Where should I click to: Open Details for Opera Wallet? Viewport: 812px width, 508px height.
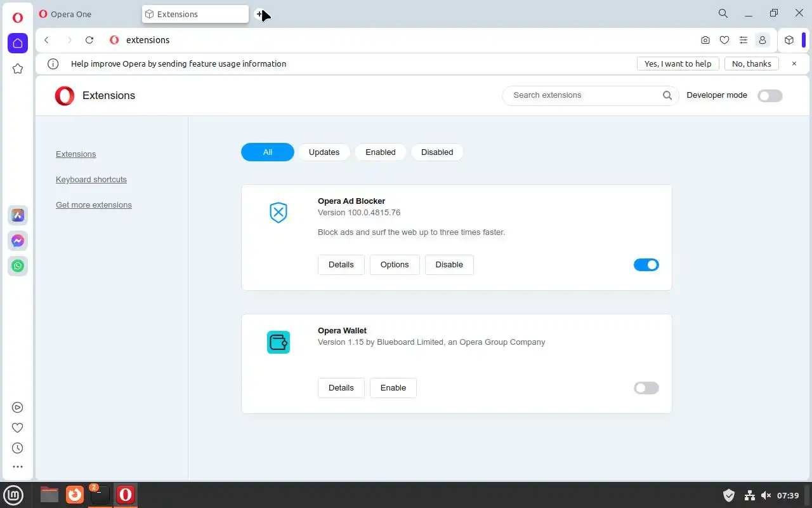[x=341, y=388]
